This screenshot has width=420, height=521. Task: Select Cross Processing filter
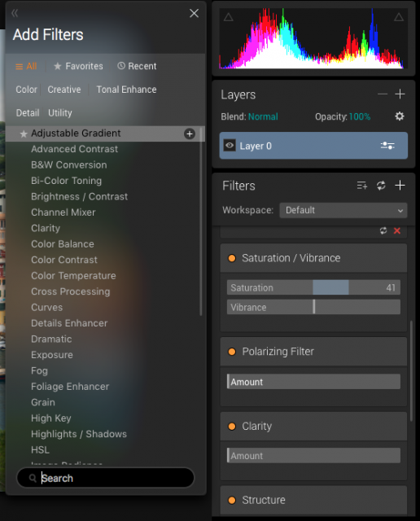[71, 291]
